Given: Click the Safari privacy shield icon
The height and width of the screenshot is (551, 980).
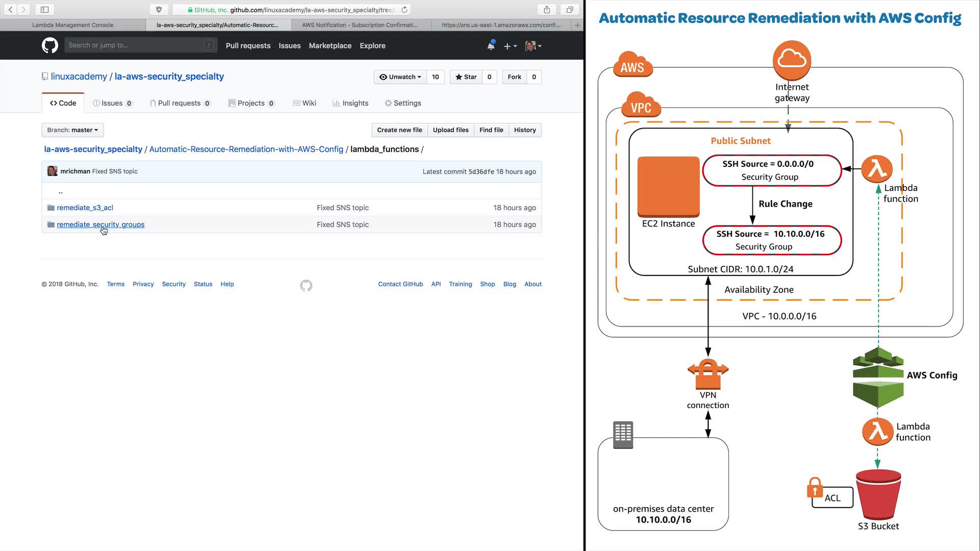Looking at the screenshot, I should [x=159, y=9].
